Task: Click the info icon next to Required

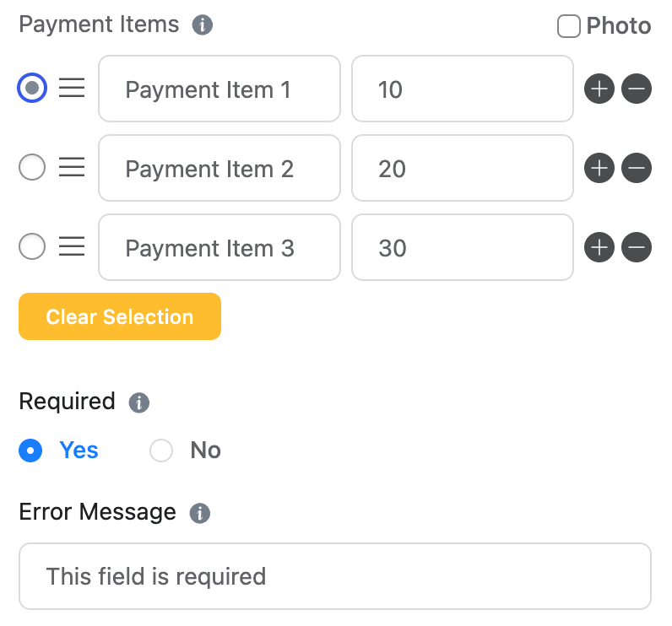Action: (138, 402)
